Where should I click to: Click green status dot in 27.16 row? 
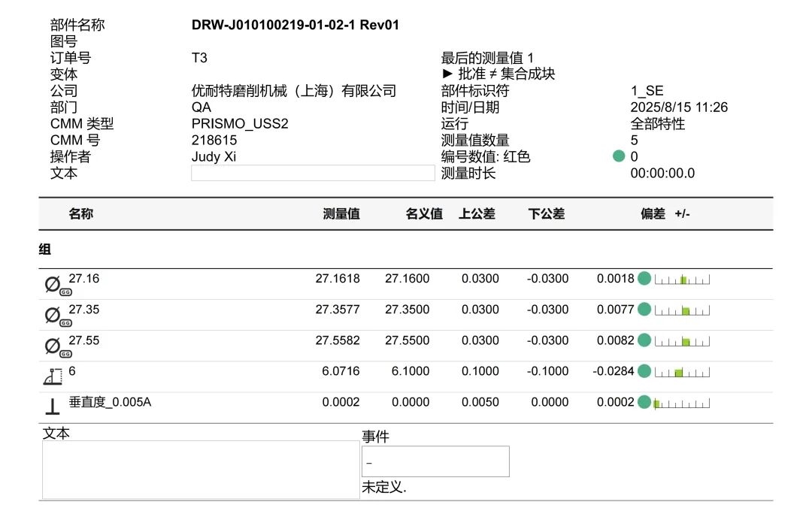pos(644,279)
